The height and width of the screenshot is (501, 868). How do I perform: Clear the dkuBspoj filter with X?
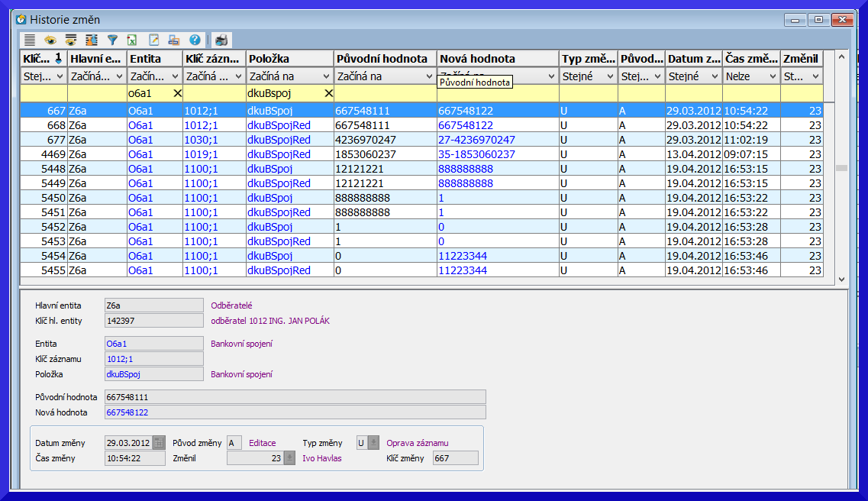328,93
